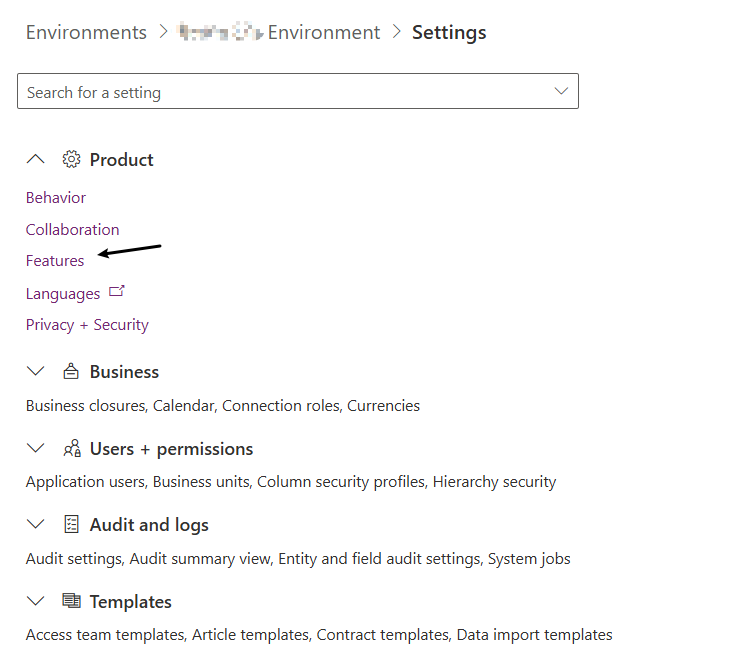Expand the Templates section chevron
The image size is (754, 666).
click(x=36, y=602)
